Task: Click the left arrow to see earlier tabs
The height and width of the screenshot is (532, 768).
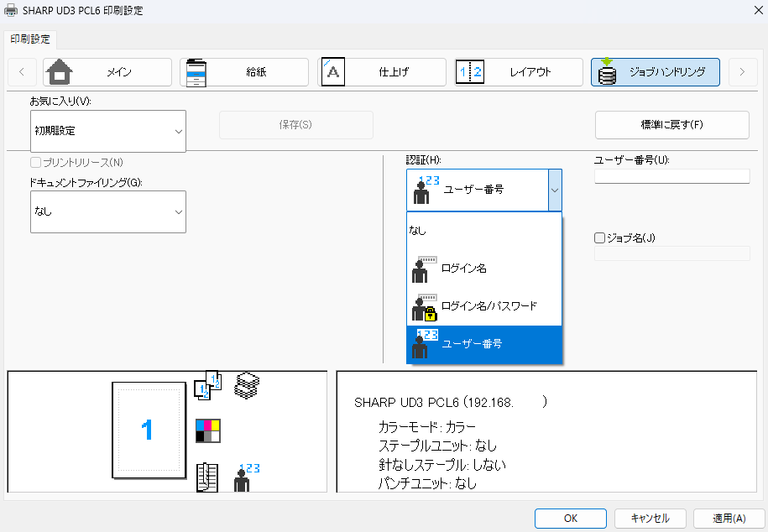Action: click(22, 72)
